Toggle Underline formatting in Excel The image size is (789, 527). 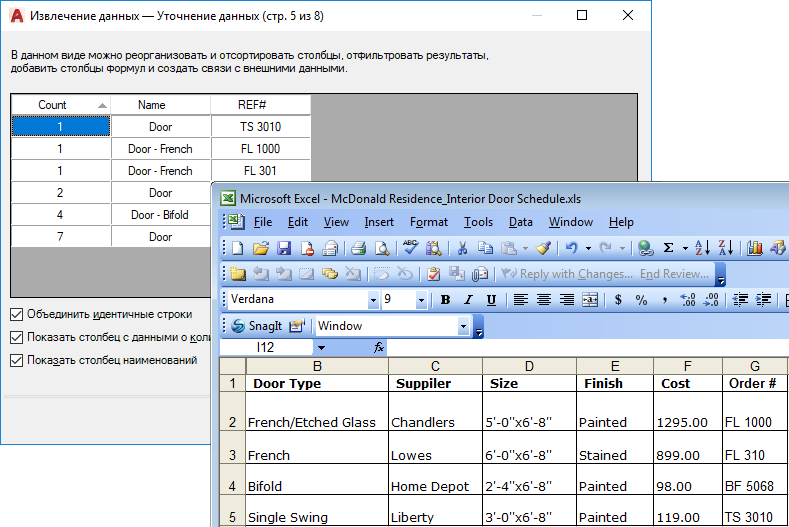pyautogui.click(x=491, y=300)
